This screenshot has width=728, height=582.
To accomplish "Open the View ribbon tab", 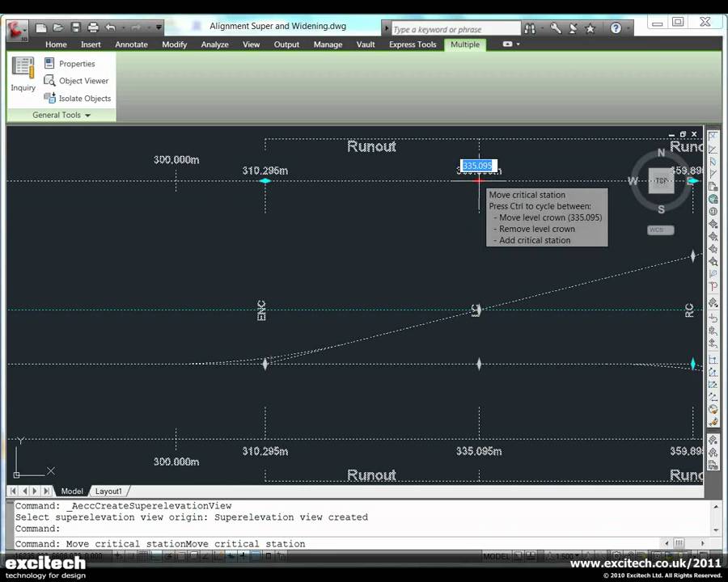I will coord(252,44).
